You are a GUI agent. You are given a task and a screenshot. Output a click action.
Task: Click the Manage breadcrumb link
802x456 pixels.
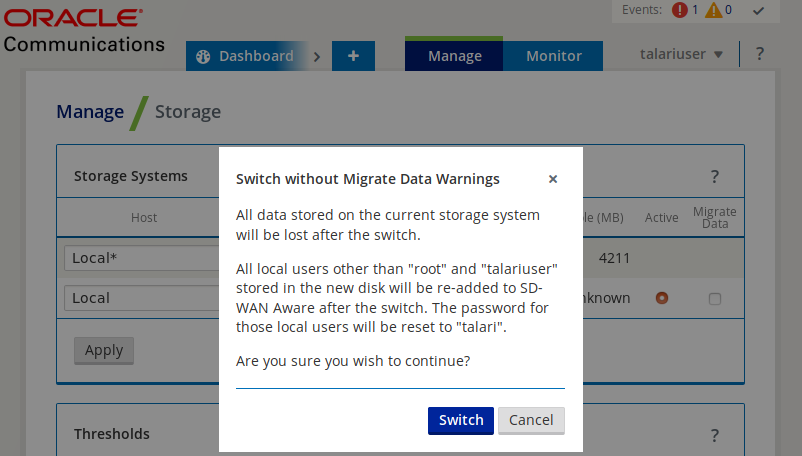click(x=90, y=111)
